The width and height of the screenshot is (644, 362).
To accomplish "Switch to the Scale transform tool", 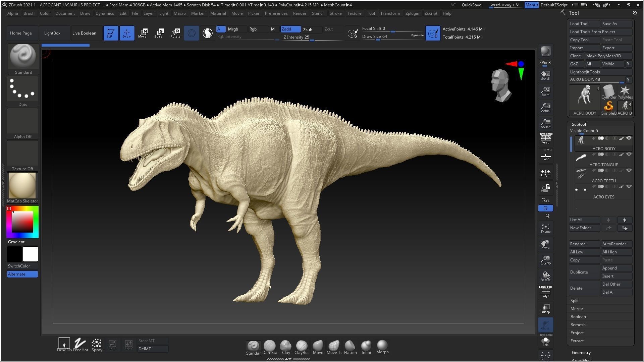I will pyautogui.click(x=159, y=33).
